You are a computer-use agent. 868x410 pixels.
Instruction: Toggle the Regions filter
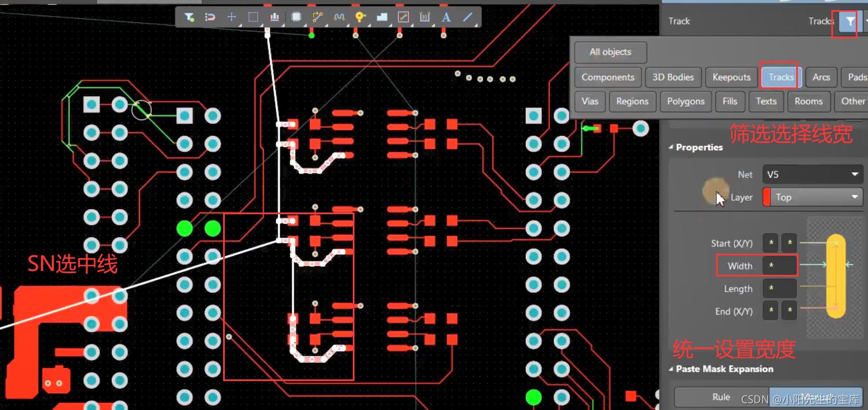(x=632, y=101)
